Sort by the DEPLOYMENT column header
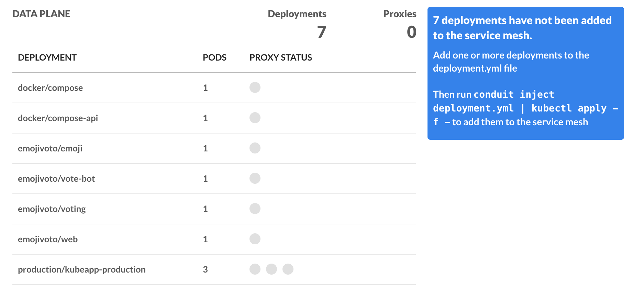 47,57
